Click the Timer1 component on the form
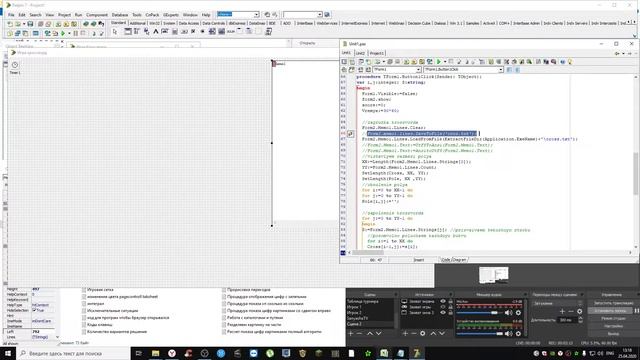Screen dimensions: 640x360 [x=15, y=65]
